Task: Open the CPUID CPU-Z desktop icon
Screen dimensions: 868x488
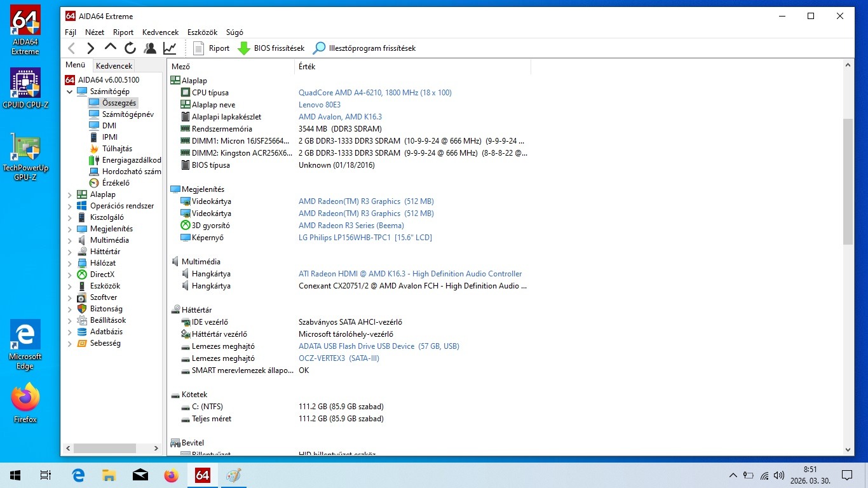Action: (25, 88)
